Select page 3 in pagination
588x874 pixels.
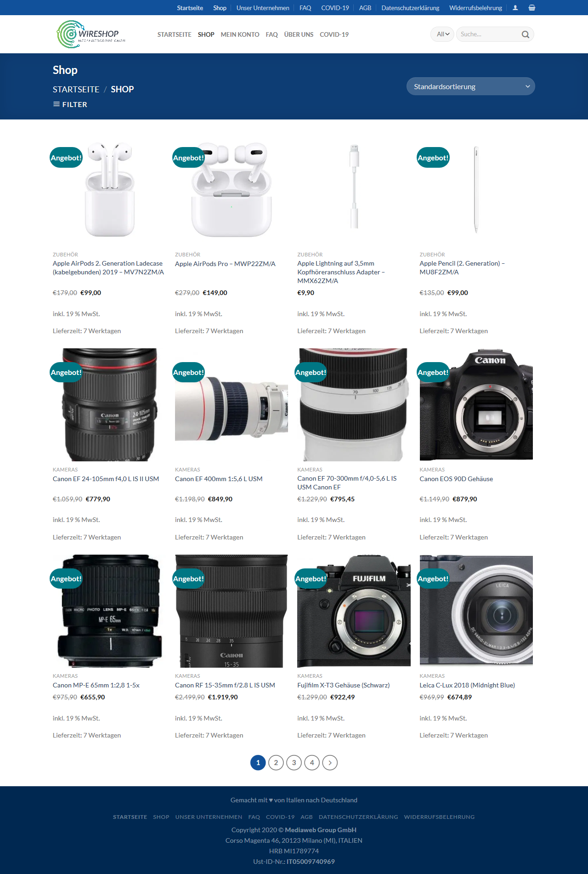tap(294, 763)
